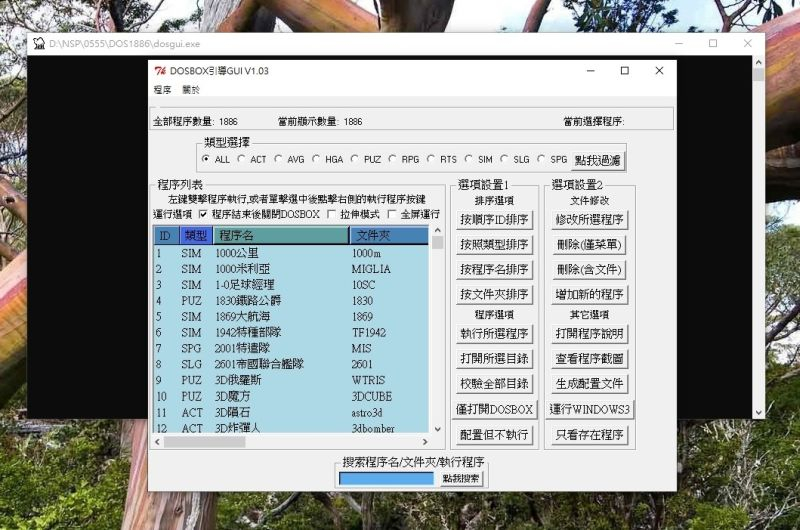Select list row 1942特種部隊

(x=291, y=333)
